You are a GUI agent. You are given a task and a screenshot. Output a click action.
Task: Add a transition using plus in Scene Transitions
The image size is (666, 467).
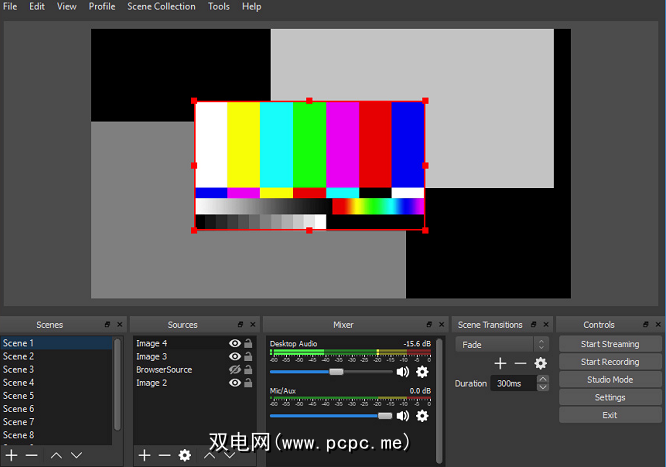(x=500, y=363)
